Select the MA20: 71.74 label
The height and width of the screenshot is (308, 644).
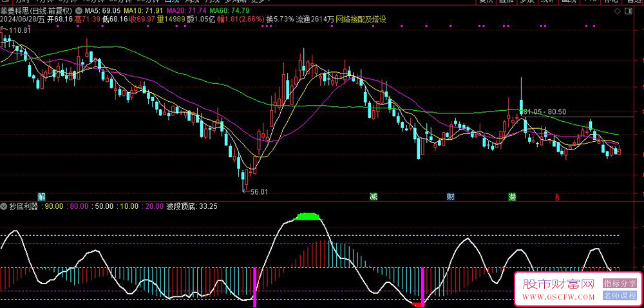click(x=187, y=10)
